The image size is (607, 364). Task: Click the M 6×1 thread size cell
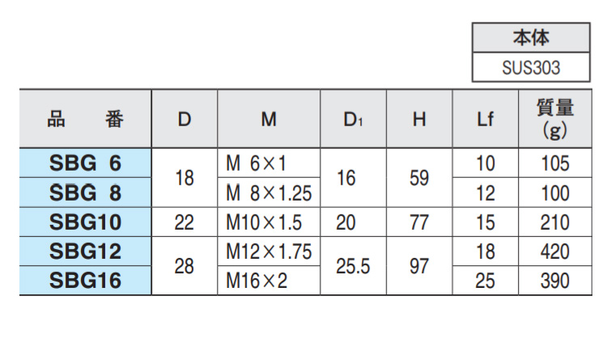[269, 163]
